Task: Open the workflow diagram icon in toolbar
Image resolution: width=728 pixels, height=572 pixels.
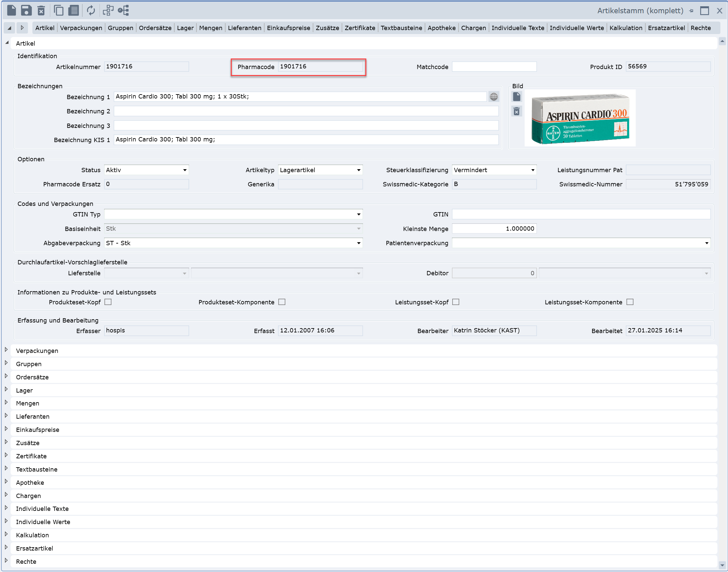Action: pos(108,10)
